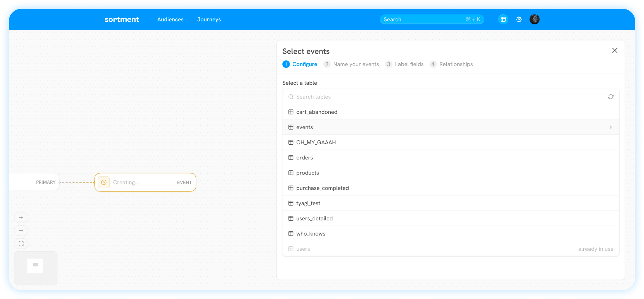This screenshot has width=644, height=299.
Task: Open the settings gear icon
Action: (x=519, y=19)
